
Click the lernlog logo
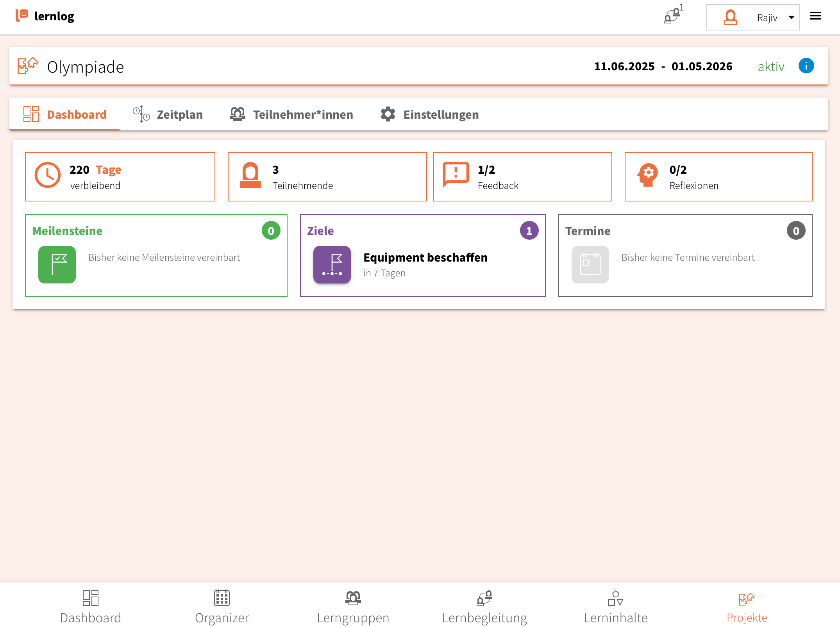coord(45,16)
